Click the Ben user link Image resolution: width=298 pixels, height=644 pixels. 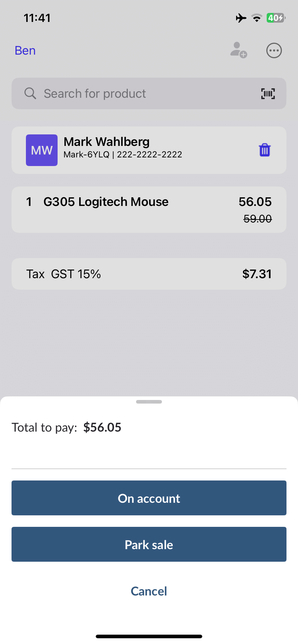click(25, 51)
